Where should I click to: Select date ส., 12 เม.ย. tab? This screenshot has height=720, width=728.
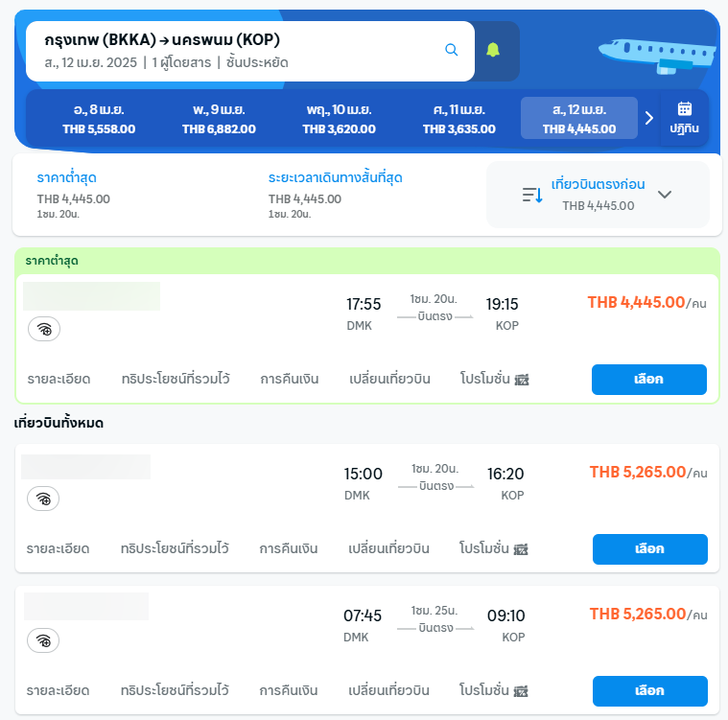coord(579,118)
